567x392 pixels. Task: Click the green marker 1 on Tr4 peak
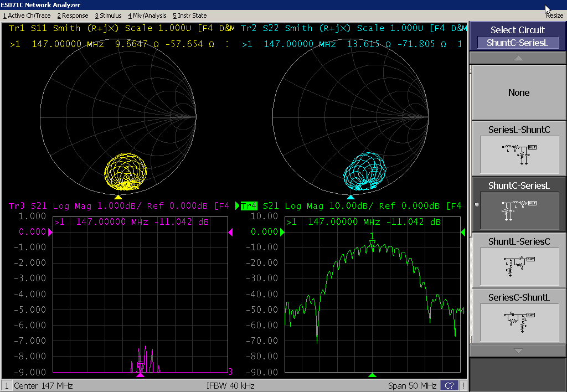pyautogui.click(x=373, y=240)
